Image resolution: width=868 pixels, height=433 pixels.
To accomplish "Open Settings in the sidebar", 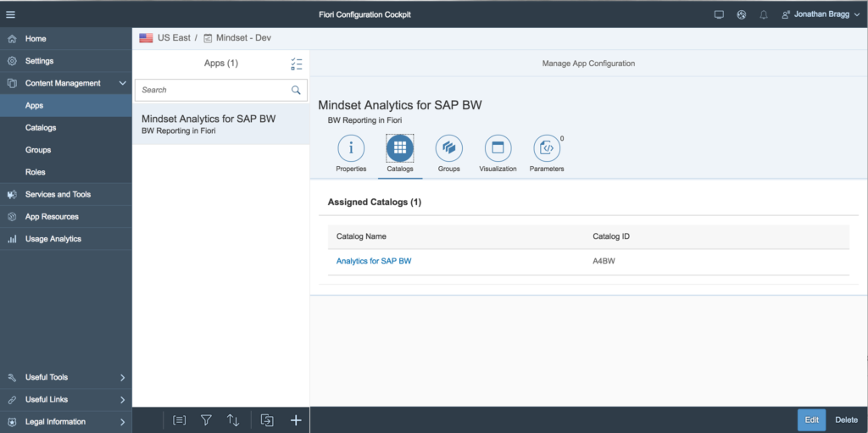I will [x=66, y=61].
